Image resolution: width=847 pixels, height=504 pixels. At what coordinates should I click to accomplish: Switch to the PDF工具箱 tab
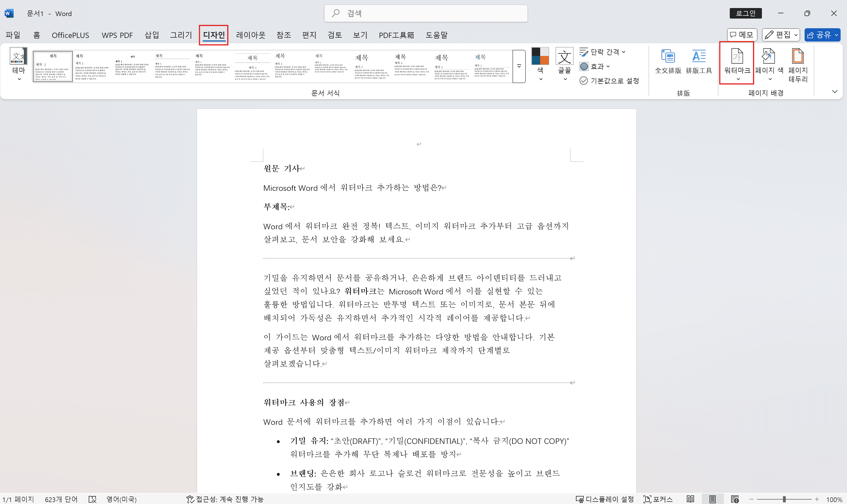tap(396, 35)
